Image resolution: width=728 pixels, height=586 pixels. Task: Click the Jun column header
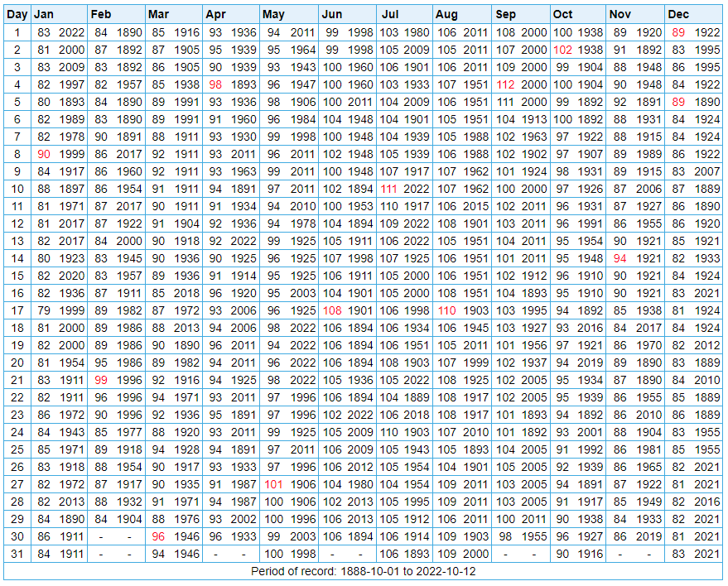pos(332,14)
